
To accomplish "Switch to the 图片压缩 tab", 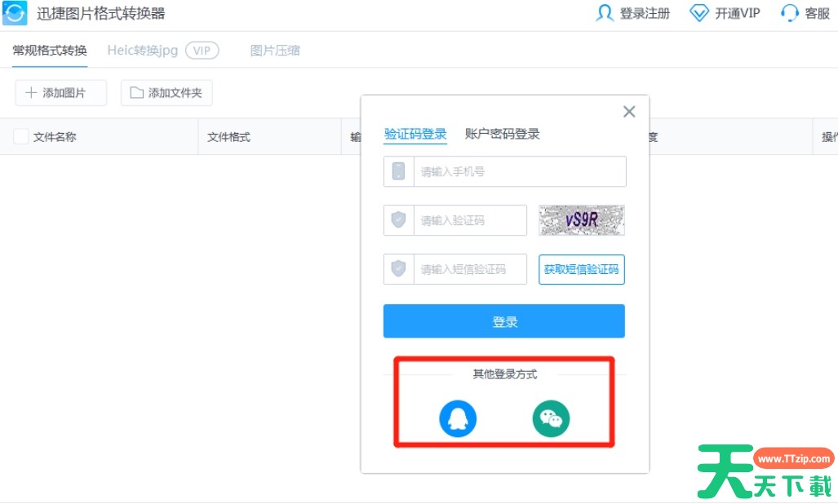I will coord(275,51).
